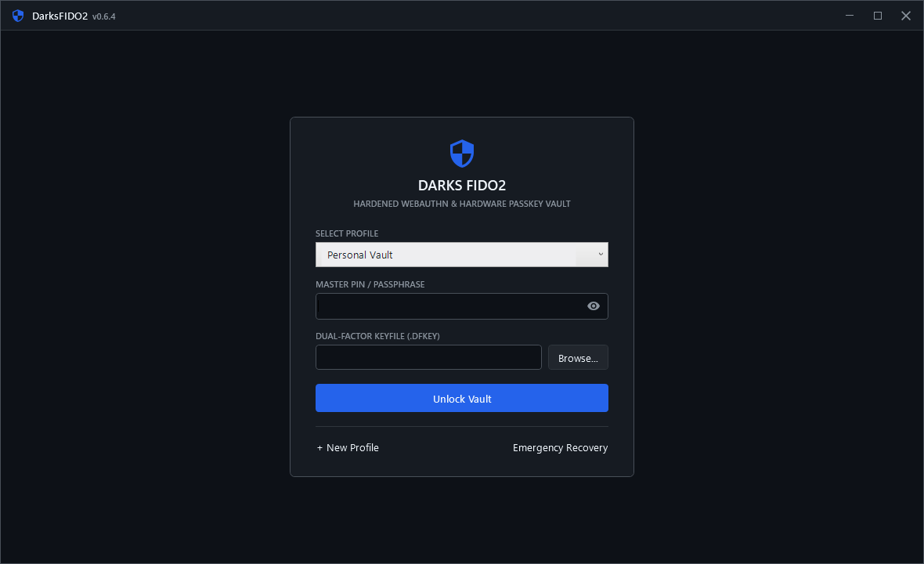The width and height of the screenshot is (924, 564).
Task: Minimize the DarksFIDO2 window
Action: pos(850,16)
